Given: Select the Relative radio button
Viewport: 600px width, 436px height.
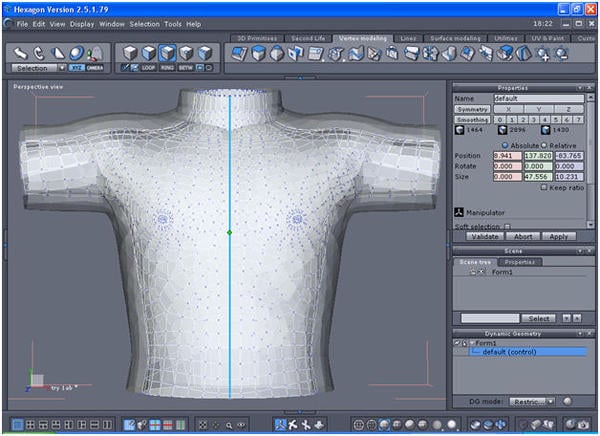Looking at the screenshot, I should tap(546, 145).
